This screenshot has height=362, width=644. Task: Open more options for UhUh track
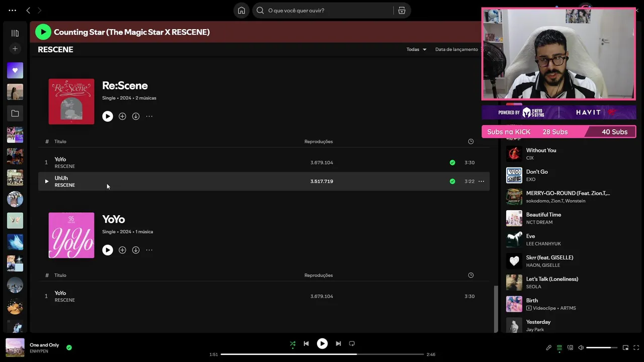click(481, 181)
